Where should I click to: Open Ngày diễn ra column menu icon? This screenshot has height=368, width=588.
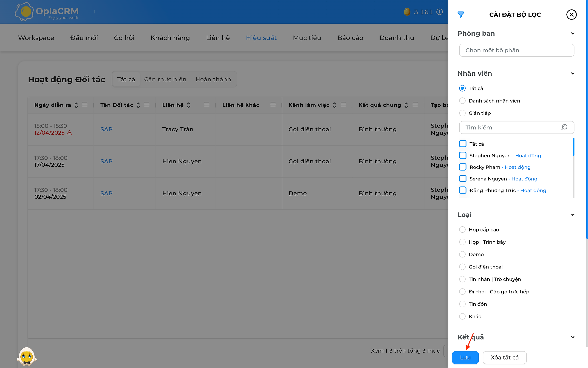(x=85, y=104)
